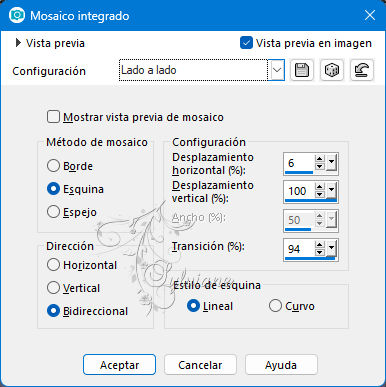The width and height of the screenshot is (386, 387).
Task: Click the Mosaico integrado title bar app icon
Action: coord(17,15)
